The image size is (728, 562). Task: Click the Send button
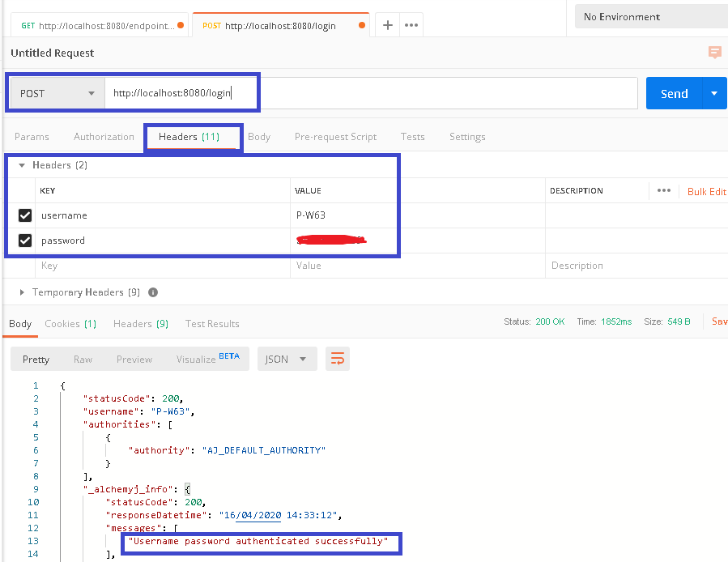click(x=674, y=93)
